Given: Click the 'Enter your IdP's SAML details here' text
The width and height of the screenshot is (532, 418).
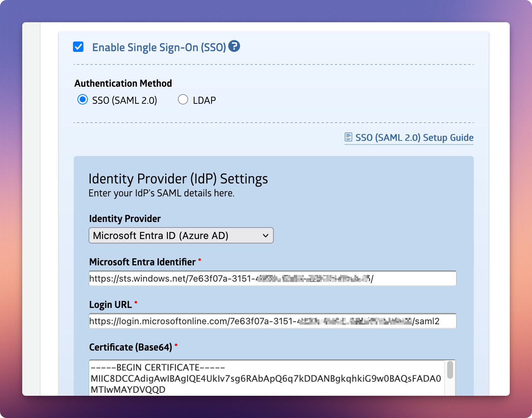Looking at the screenshot, I should click(162, 193).
